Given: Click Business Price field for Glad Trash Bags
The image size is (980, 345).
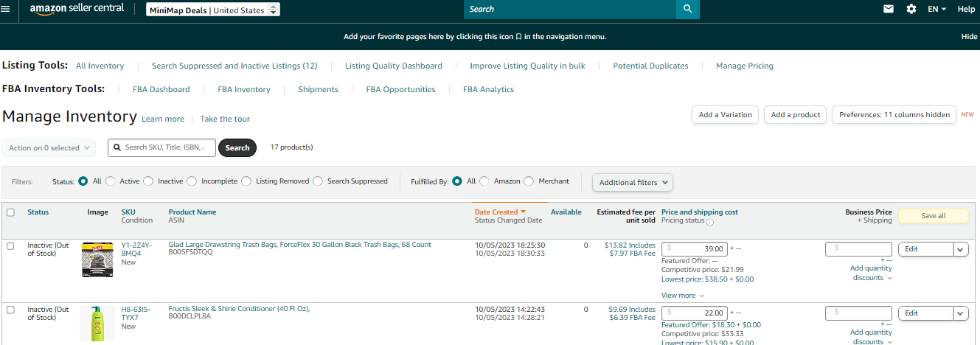Looking at the screenshot, I should click(x=858, y=249).
